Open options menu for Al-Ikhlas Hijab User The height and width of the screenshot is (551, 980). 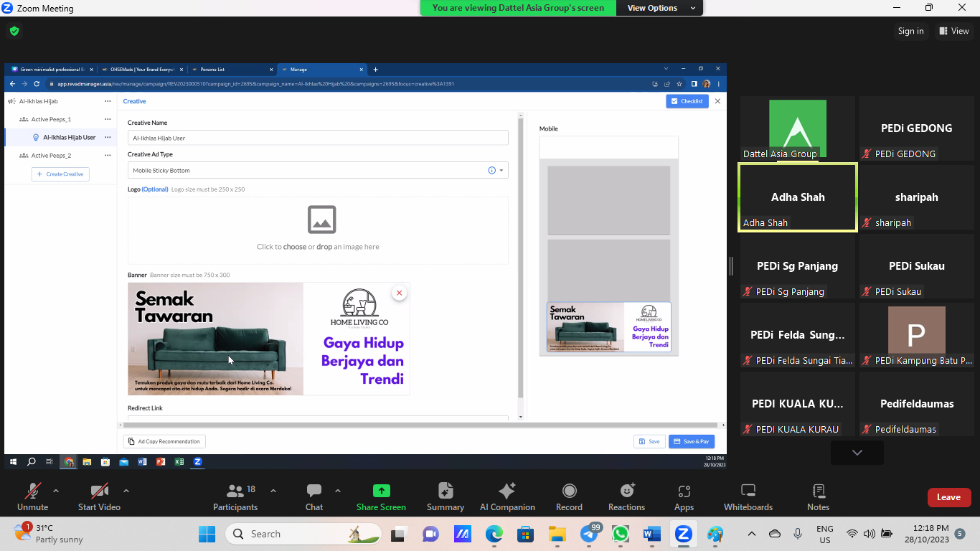[108, 137]
